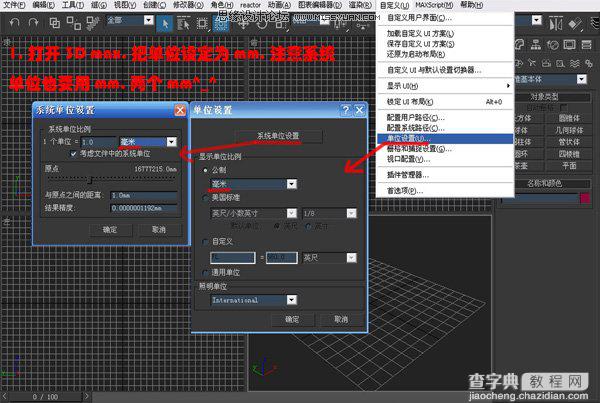This screenshot has width=600, height=403.
Task: Open the International lighting units dropdown
Action: (292, 300)
